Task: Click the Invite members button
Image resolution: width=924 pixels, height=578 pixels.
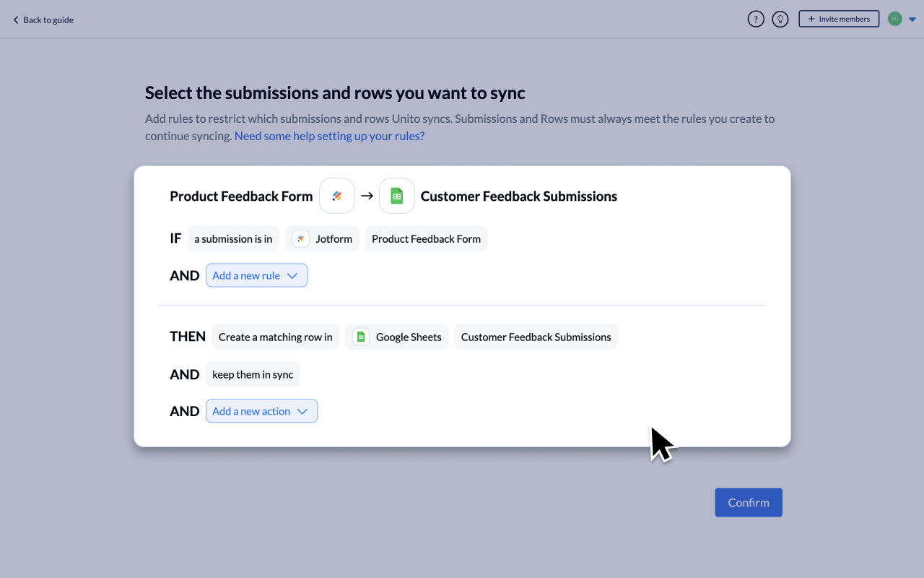Action: click(x=838, y=19)
